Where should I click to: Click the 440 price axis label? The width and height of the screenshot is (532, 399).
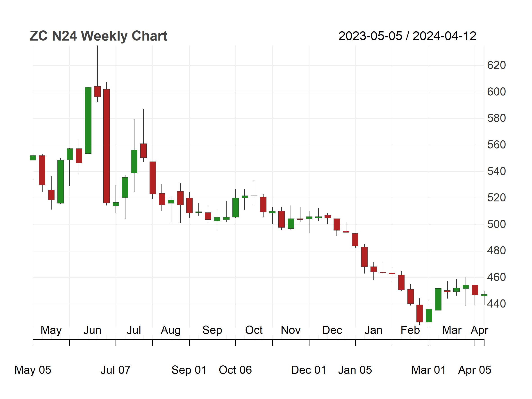tap(496, 304)
